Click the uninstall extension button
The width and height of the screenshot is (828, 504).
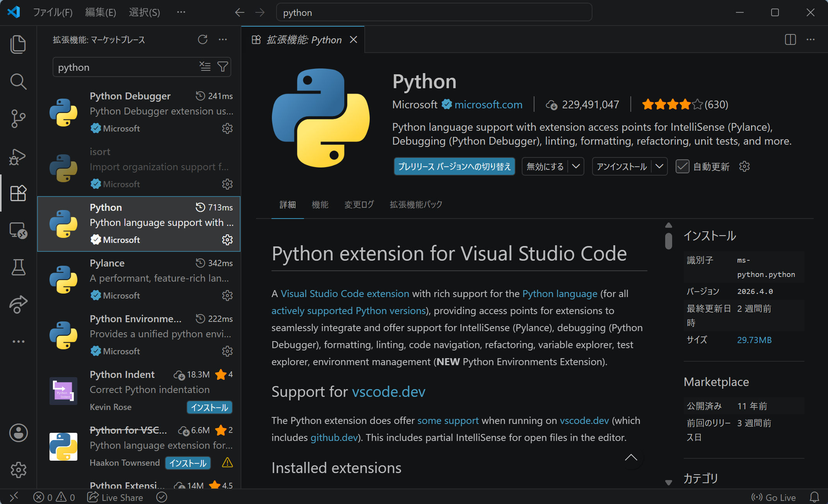click(621, 166)
